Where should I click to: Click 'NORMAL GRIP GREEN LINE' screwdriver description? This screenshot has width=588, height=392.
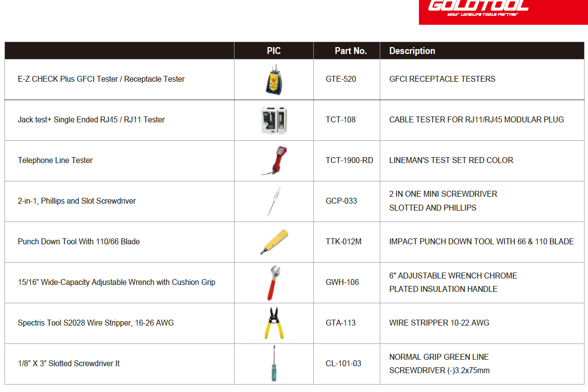tap(439, 357)
